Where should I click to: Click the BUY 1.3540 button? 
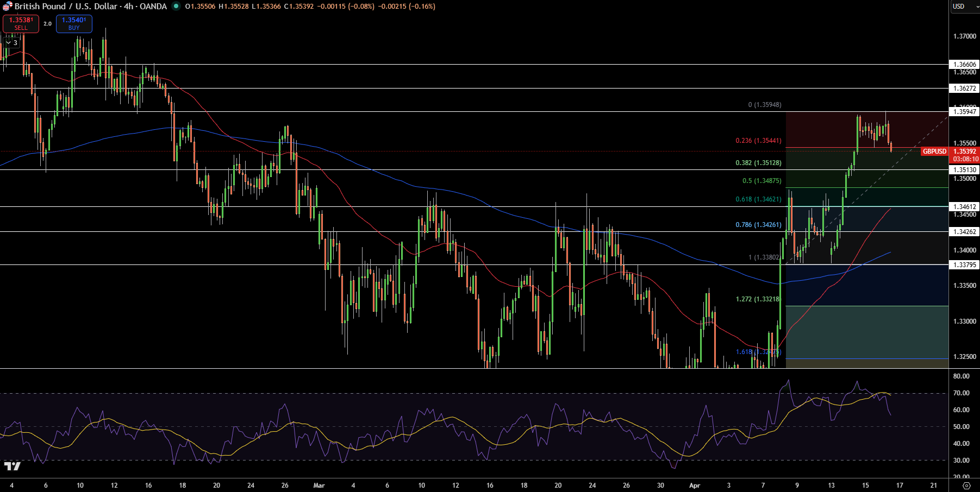(74, 24)
